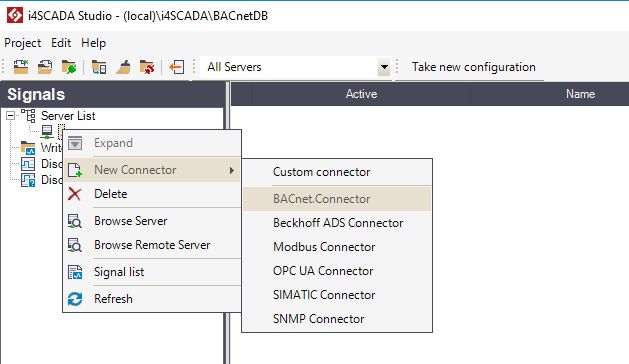
Task: Click the cleanup brush toolbar icon
Action: click(x=123, y=67)
